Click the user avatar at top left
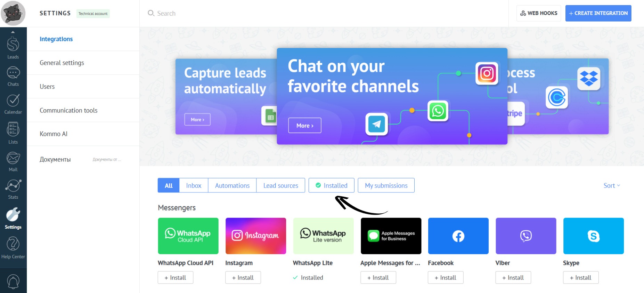Viewport: 644px width, 293px height. (13, 13)
